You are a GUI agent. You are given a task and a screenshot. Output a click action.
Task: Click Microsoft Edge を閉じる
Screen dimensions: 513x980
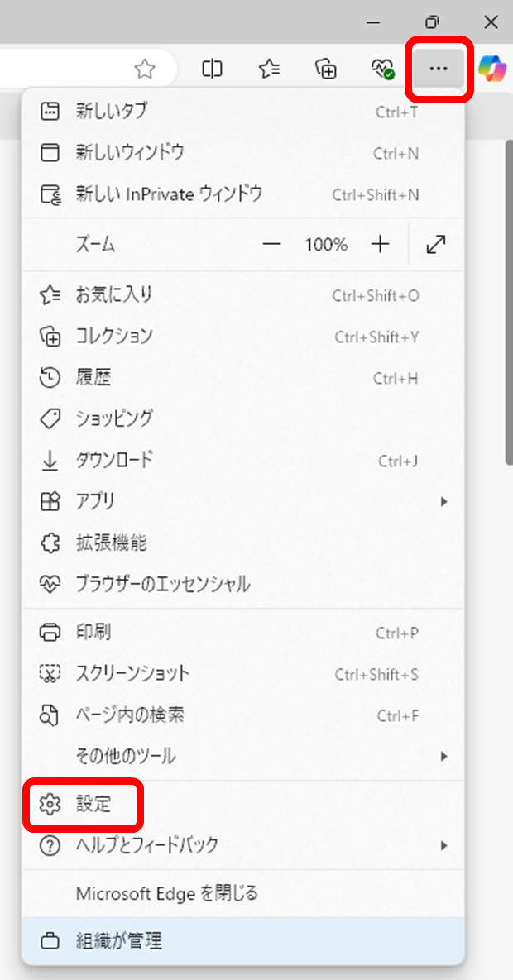(x=242, y=893)
